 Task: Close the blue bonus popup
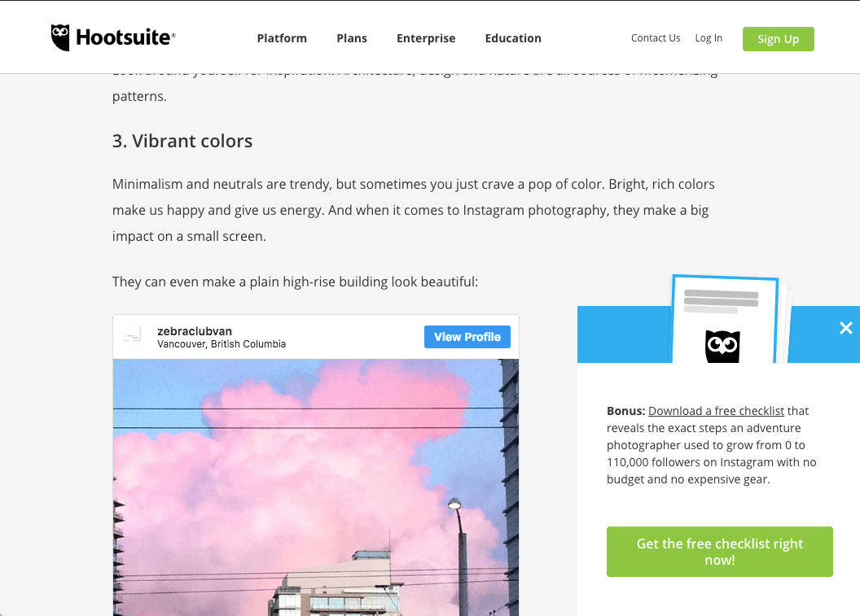[845, 328]
